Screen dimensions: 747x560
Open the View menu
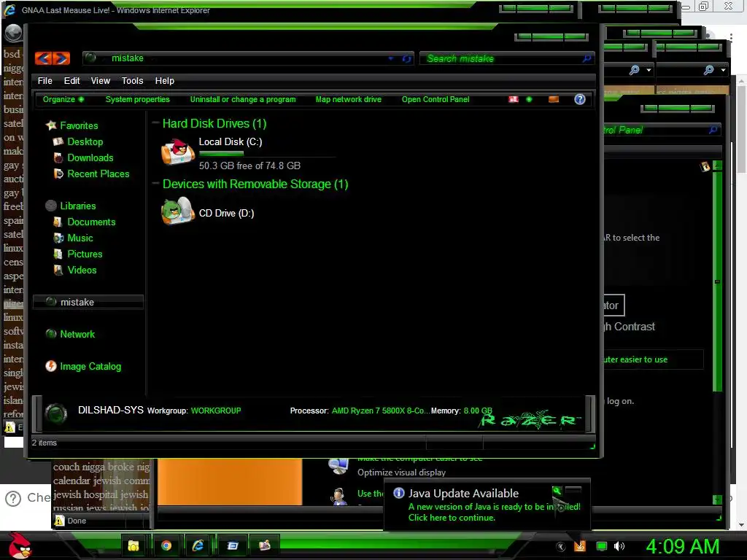(x=101, y=80)
